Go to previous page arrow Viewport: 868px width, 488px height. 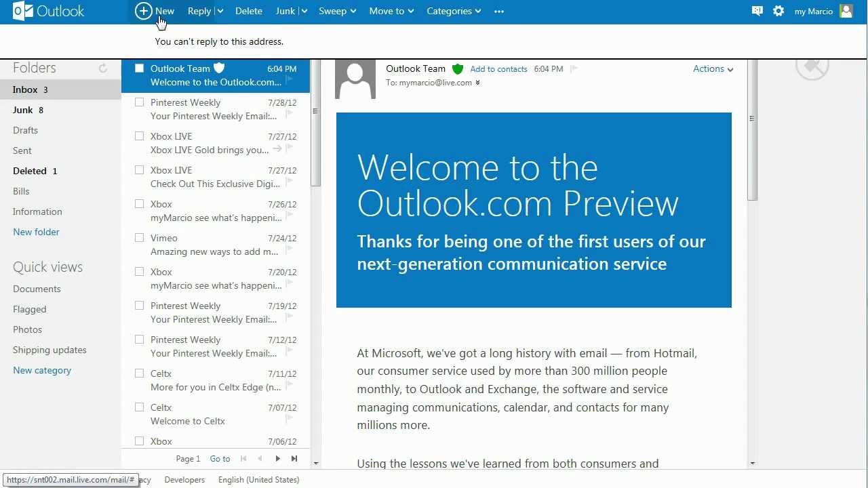click(260, 459)
